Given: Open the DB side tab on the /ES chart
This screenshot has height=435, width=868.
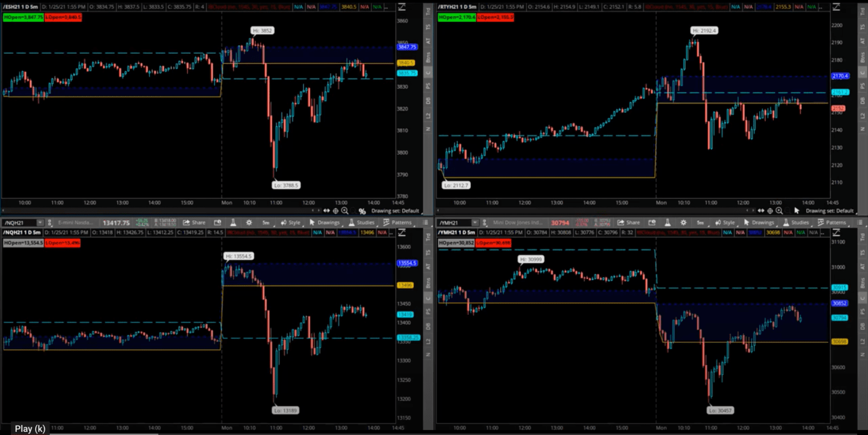Looking at the screenshot, I should tap(428, 101).
